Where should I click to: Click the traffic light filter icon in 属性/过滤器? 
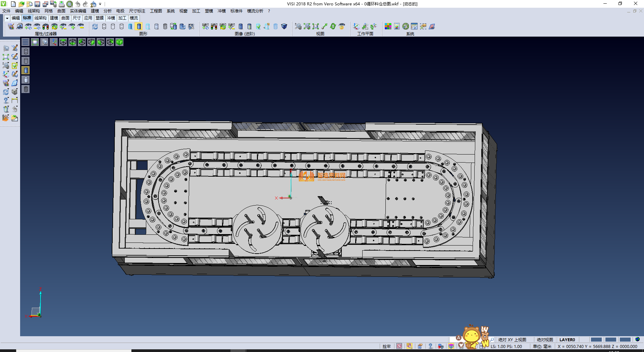(x=46, y=27)
